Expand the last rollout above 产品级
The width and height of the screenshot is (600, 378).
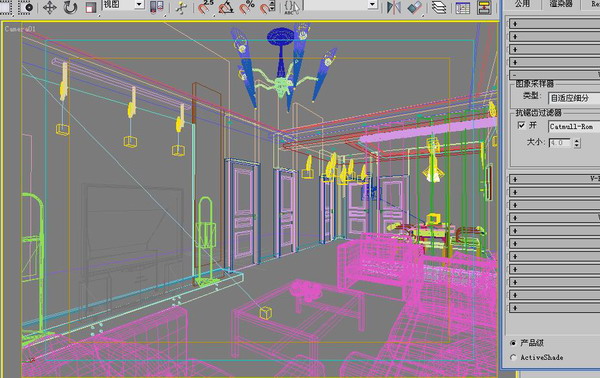(554, 308)
